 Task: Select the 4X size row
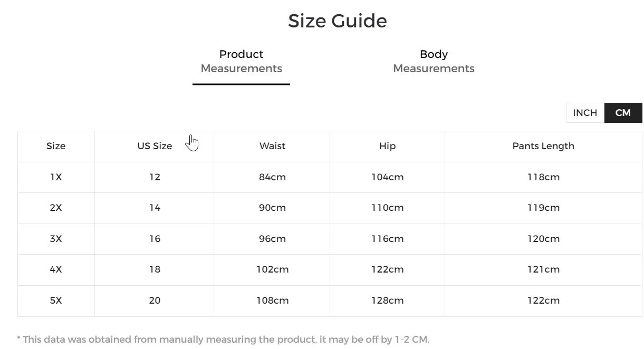(x=56, y=269)
